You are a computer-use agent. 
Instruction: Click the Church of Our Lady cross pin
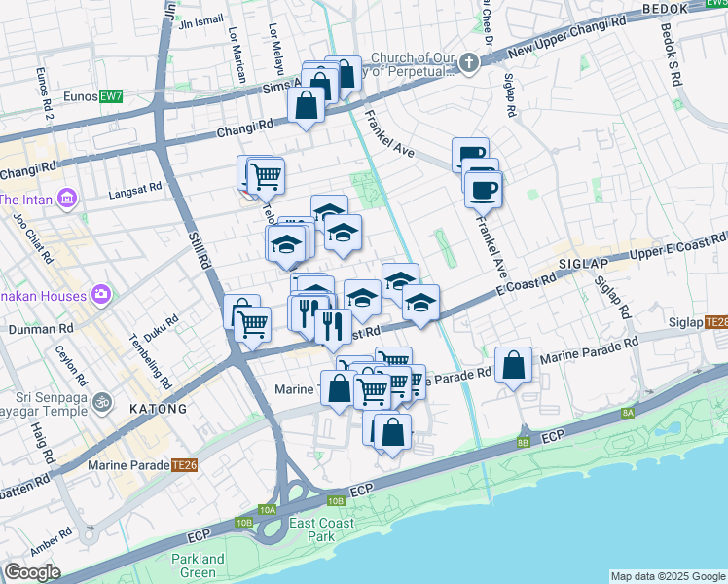469,62
